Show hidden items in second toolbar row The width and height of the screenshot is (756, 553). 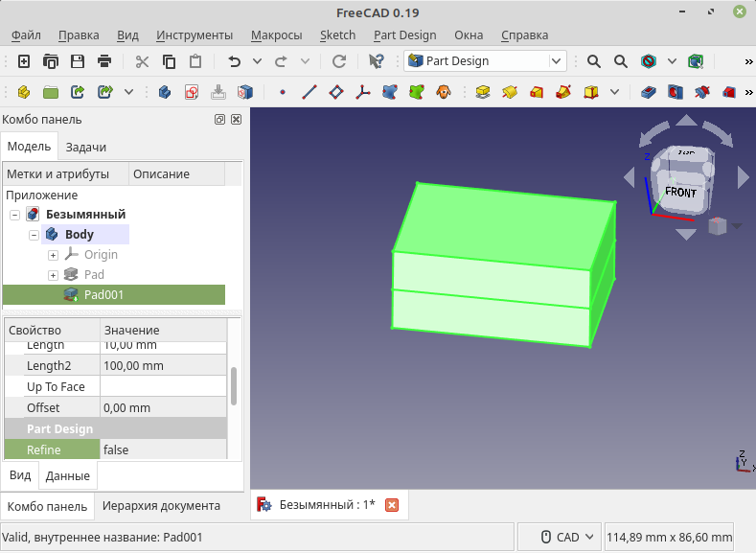pos(748,92)
